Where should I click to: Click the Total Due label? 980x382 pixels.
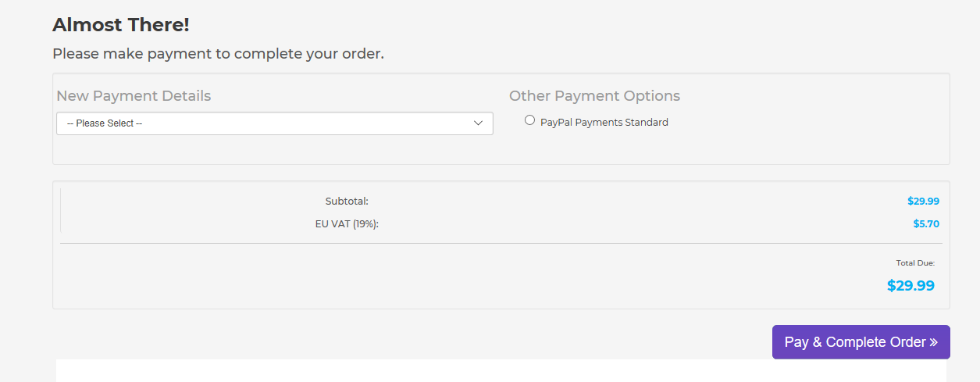point(915,263)
